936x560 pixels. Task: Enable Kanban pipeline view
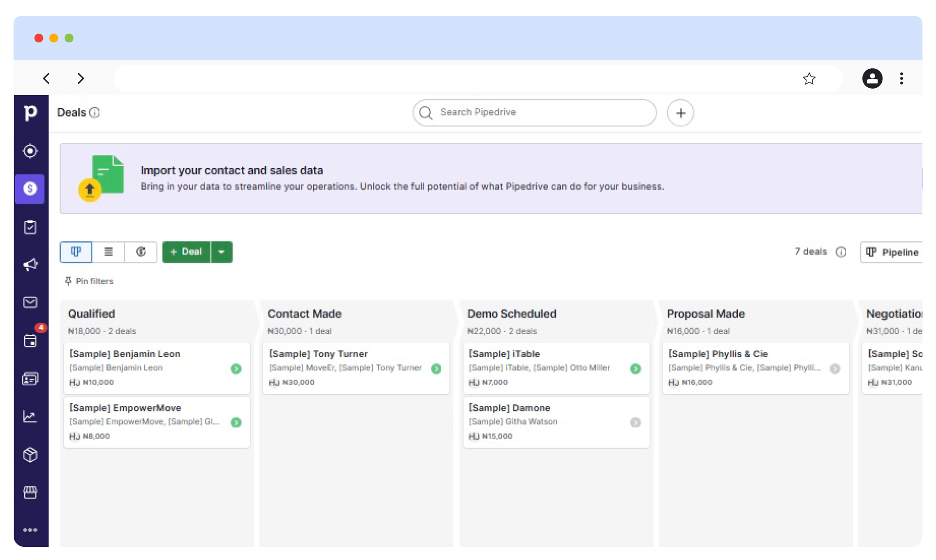click(76, 252)
